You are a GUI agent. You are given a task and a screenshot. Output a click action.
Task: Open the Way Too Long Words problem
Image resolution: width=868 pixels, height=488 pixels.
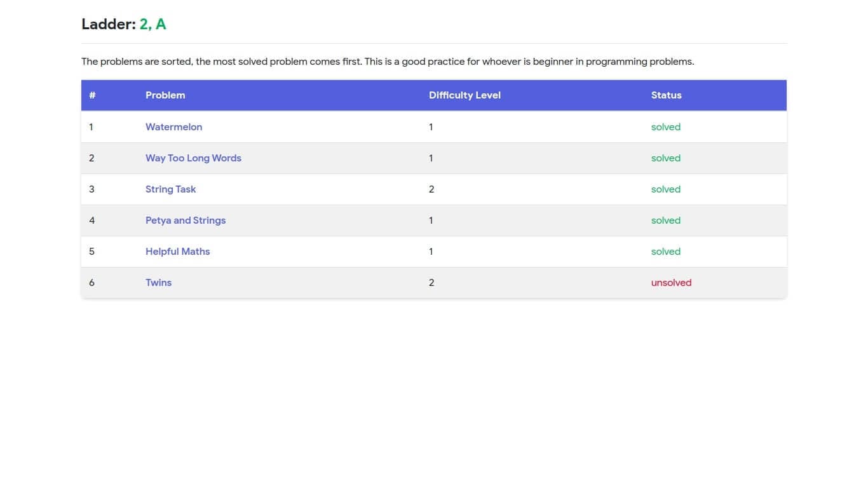point(193,158)
